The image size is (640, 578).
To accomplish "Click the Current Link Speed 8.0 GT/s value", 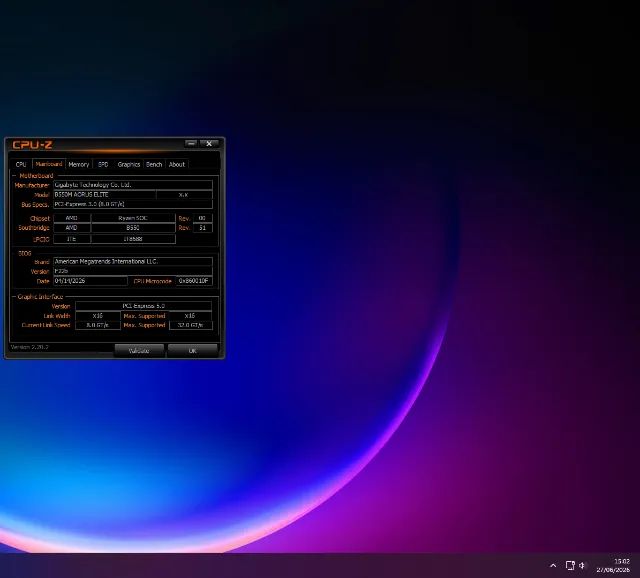I will coord(98,325).
